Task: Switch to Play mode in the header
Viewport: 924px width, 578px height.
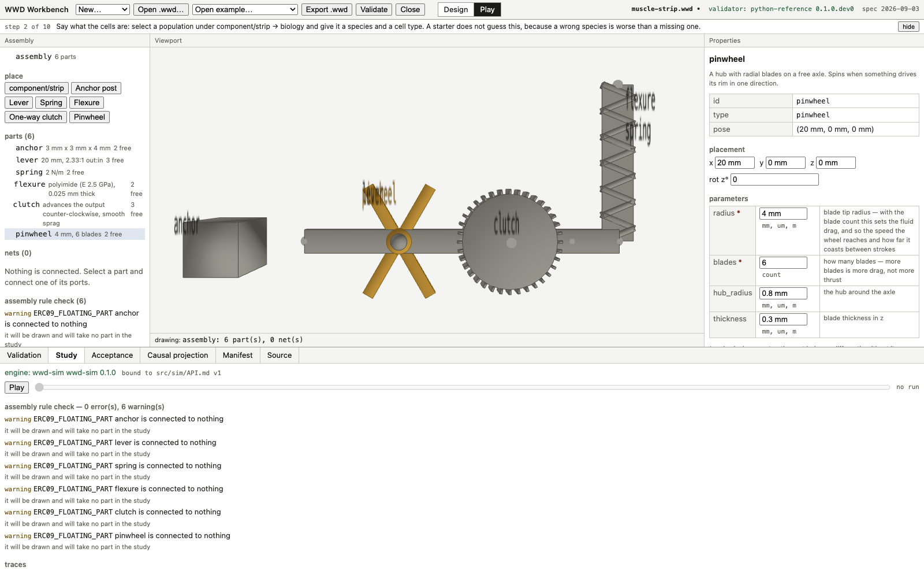Action: 487,9
